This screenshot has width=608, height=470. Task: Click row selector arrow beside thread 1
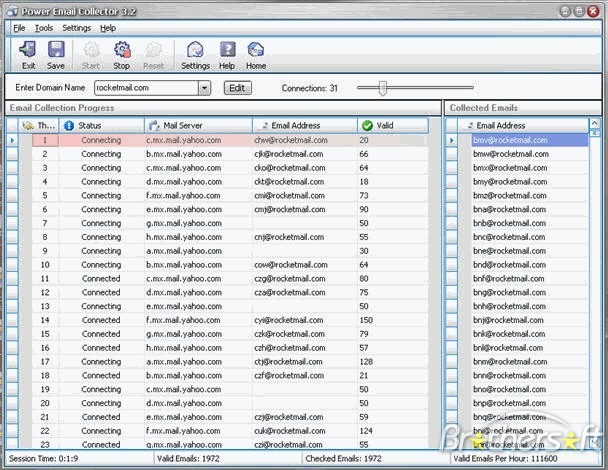(12, 140)
